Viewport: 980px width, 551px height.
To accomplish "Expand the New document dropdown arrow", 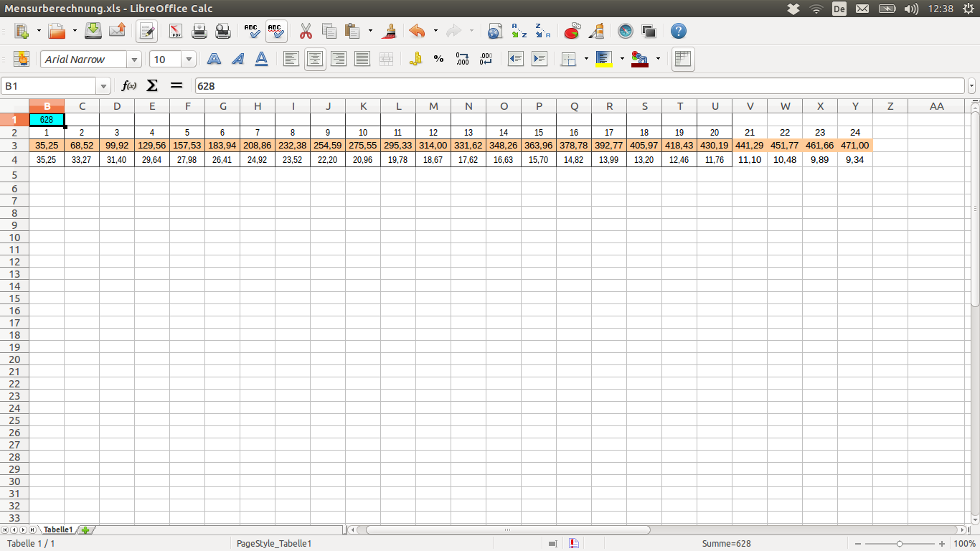I will point(39,31).
